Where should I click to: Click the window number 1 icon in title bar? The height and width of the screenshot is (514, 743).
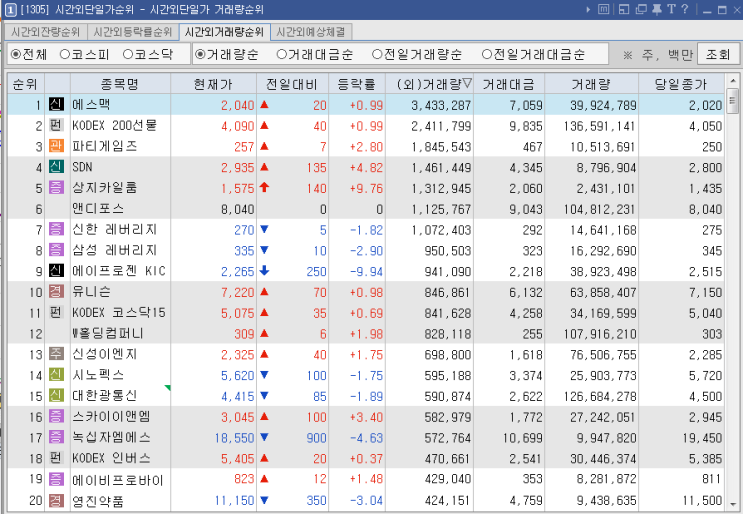click(x=10, y=9)
